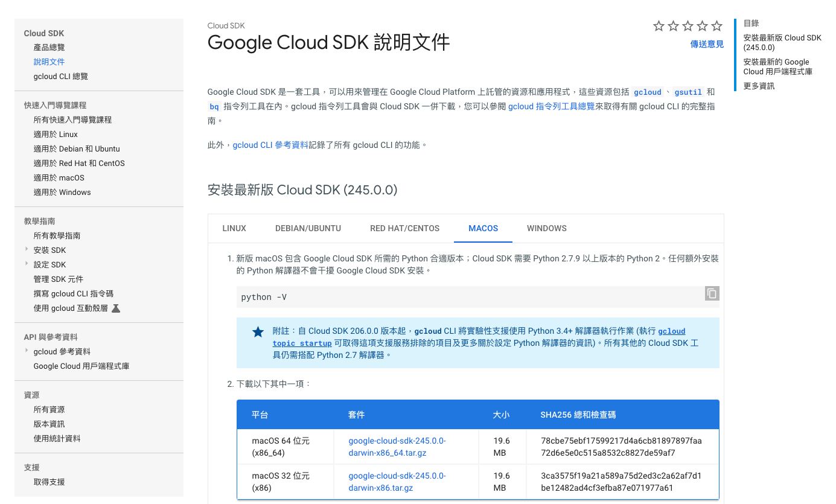Expand the gcloud 參考資料 sidebar section
Viewport: 836px width, 504px height.
(x=27, y=351)
